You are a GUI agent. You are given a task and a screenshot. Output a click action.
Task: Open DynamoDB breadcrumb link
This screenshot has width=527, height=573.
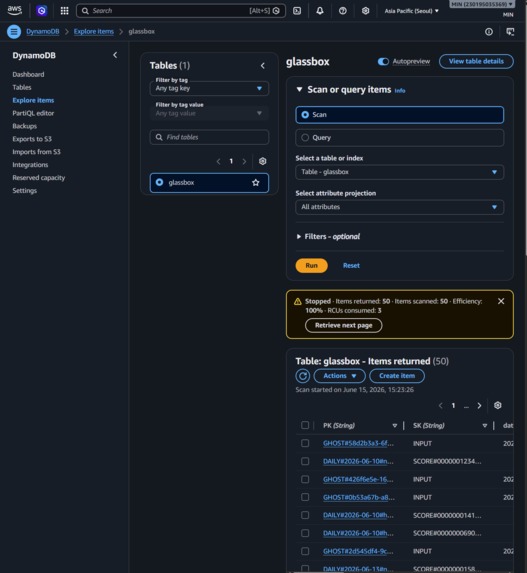pyautogui.click(x=42, y=32)
